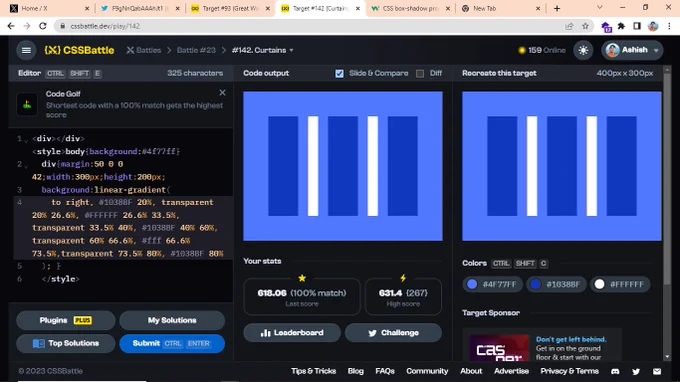Open a new browser tab
The image size is (680, 382).
point(557,8)
